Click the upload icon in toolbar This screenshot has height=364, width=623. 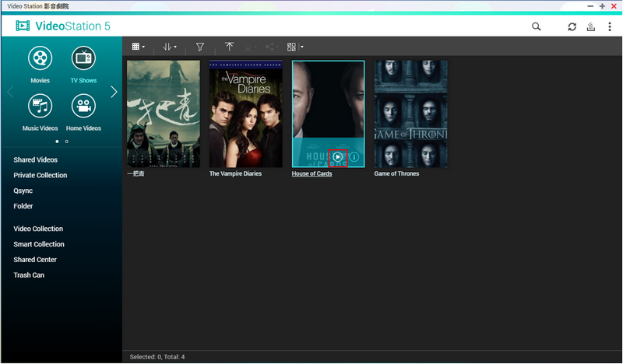(x=229, y=47)
